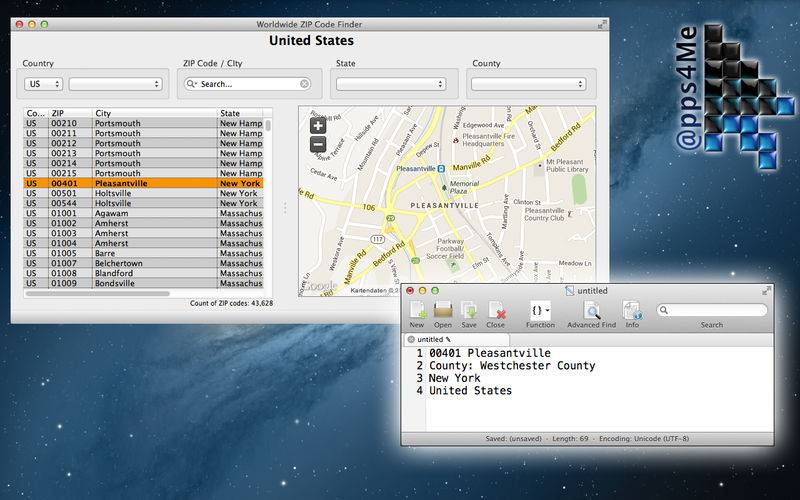Sort table by ZIP column header
Viewport: 800px width, 500px height.
click(70, 113)
